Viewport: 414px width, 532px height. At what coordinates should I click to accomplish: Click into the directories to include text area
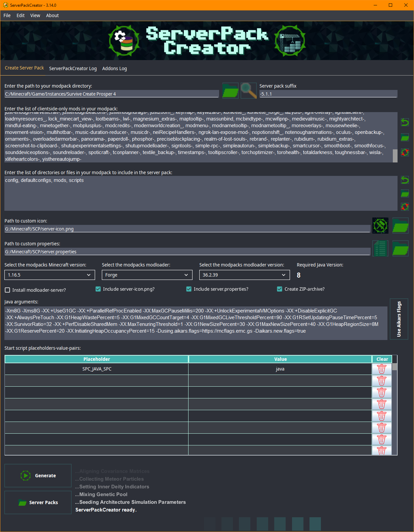(x=201, y=193)
